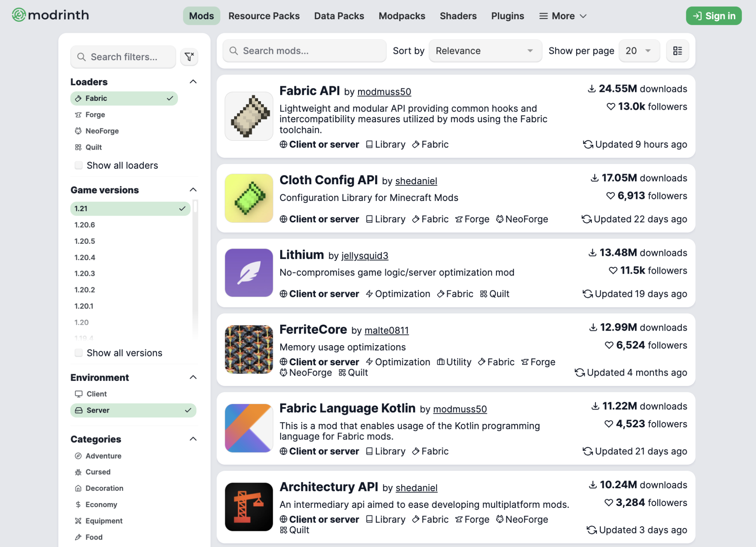
Task: Click the FerriteCore mod icon
Action: click(249, 349)
